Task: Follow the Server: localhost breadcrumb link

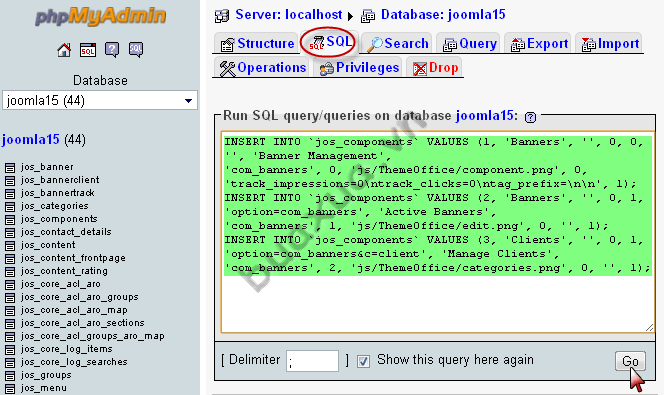Action: 288,15
